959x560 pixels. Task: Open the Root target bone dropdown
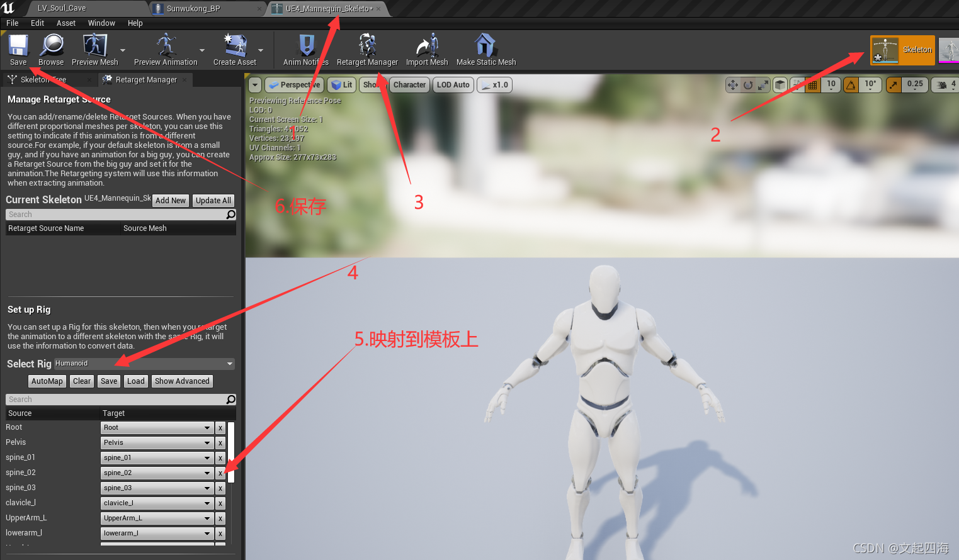click(x=157, y=428)
